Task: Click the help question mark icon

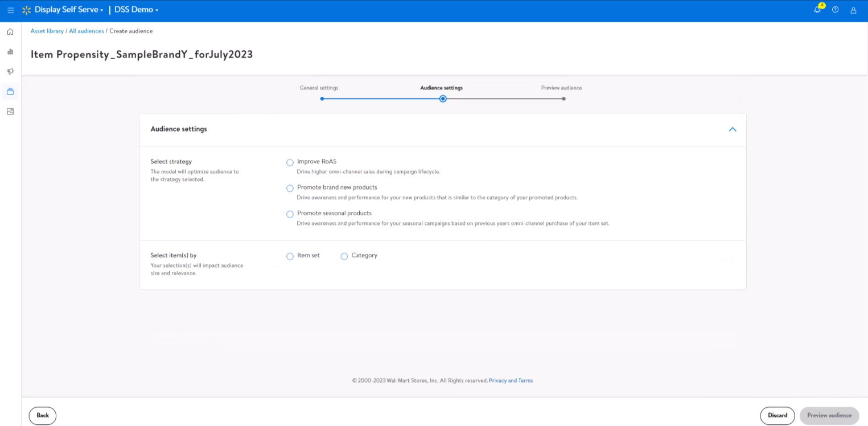Action: (x=835, y=10)
